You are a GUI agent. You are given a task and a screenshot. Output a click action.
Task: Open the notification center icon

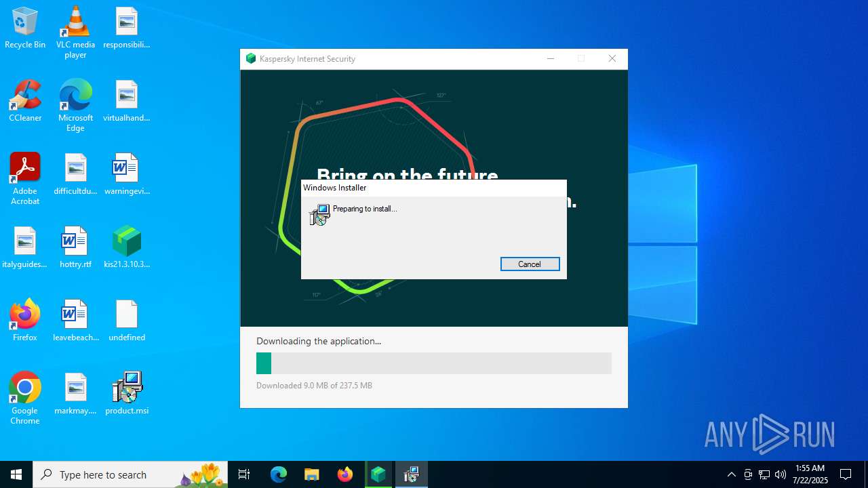click(x=846, y=474)
